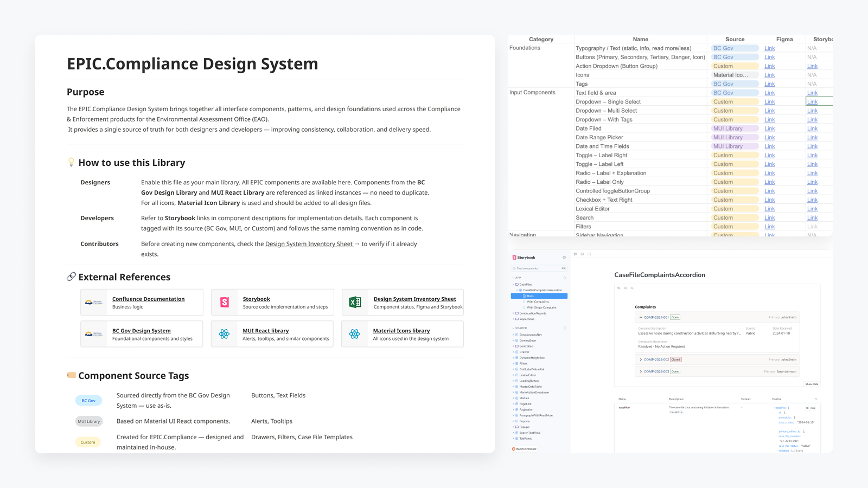Click the first Storybook toolbar icon above canvas

(x=575, y=254)
